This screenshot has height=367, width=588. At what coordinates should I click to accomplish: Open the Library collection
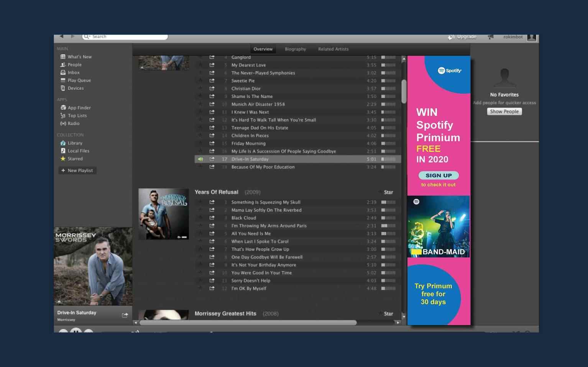tap(71, 143)
